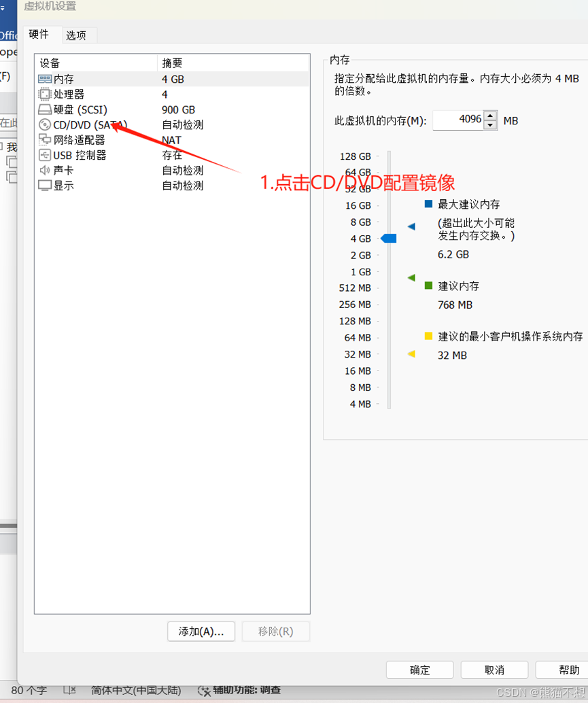
Task: Click the blue max recommended memory marker
Action: pos(411,226)
